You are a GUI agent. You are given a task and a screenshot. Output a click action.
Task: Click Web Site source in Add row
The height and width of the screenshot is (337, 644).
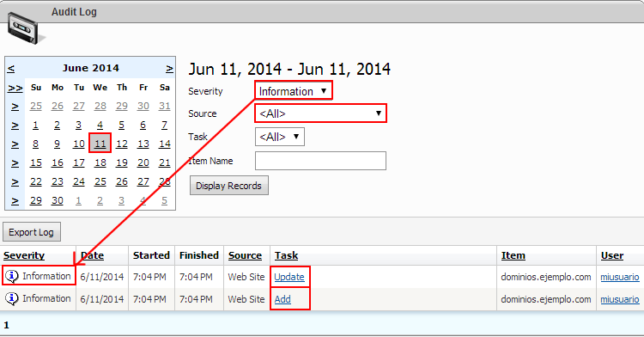(246, 299)
